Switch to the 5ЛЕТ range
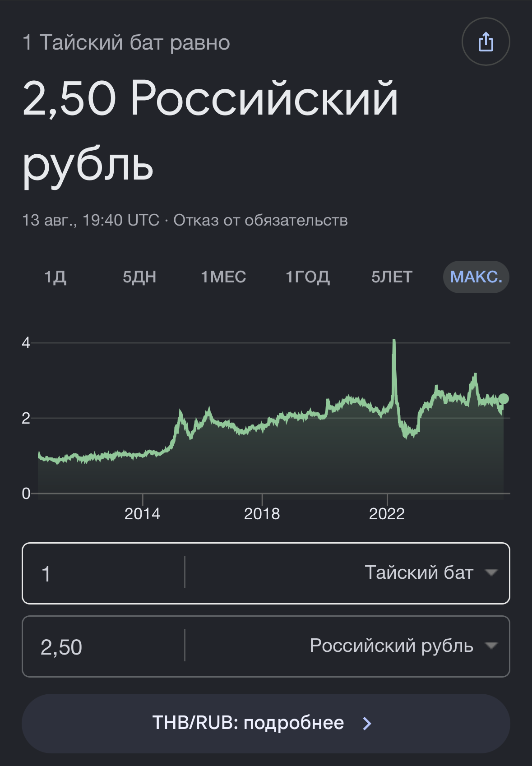Image resolution: width=532 pixels, height=766 pixels. tap(392, 277)
